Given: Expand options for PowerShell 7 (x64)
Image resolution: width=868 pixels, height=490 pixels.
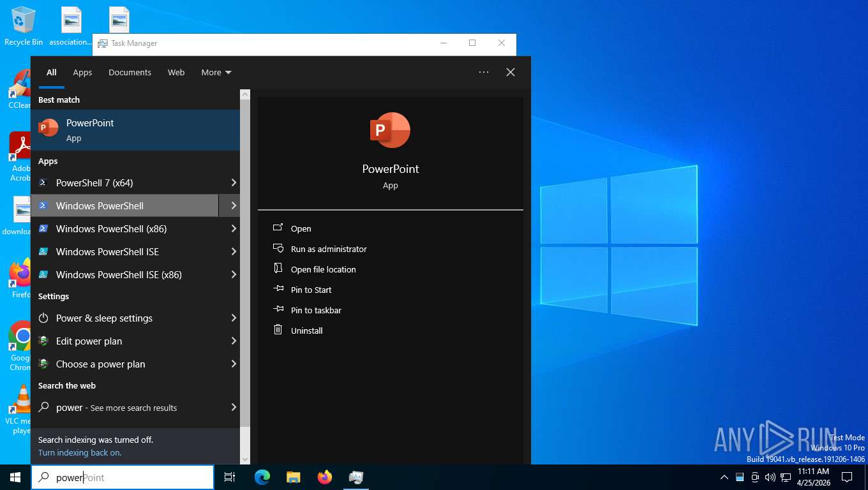Looking at the screenshot, I should [x=234, y=182].
